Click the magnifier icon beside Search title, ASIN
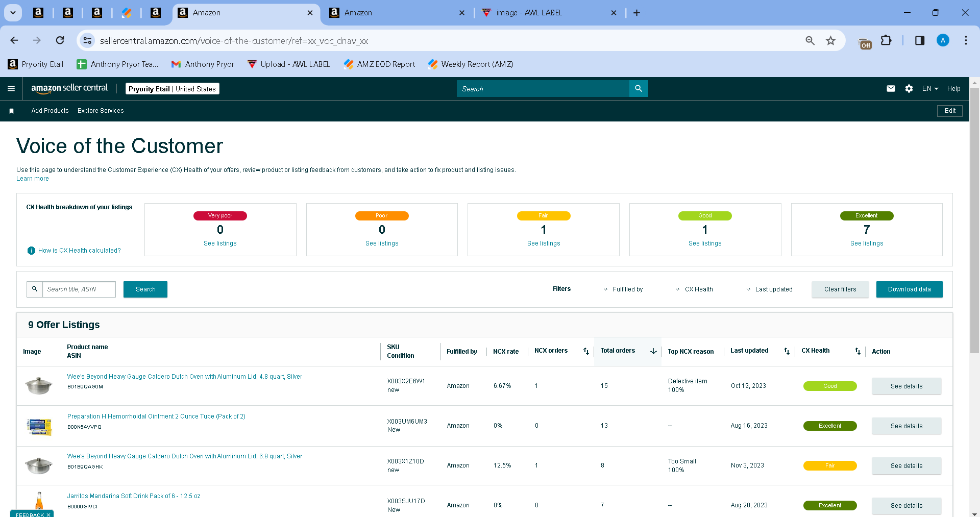This screenshot has height=517, width=980. tap(35, 289)
